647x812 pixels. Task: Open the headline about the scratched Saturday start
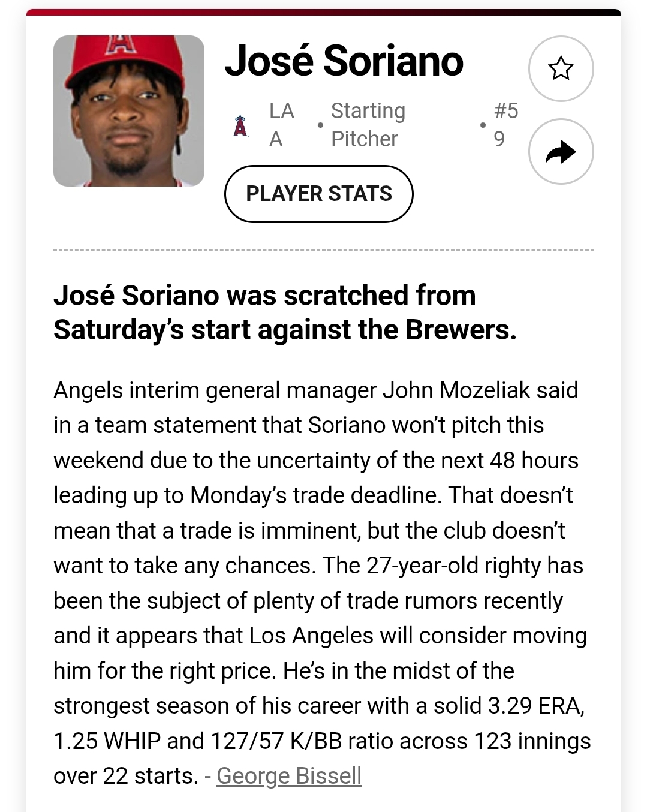[285, 312]
